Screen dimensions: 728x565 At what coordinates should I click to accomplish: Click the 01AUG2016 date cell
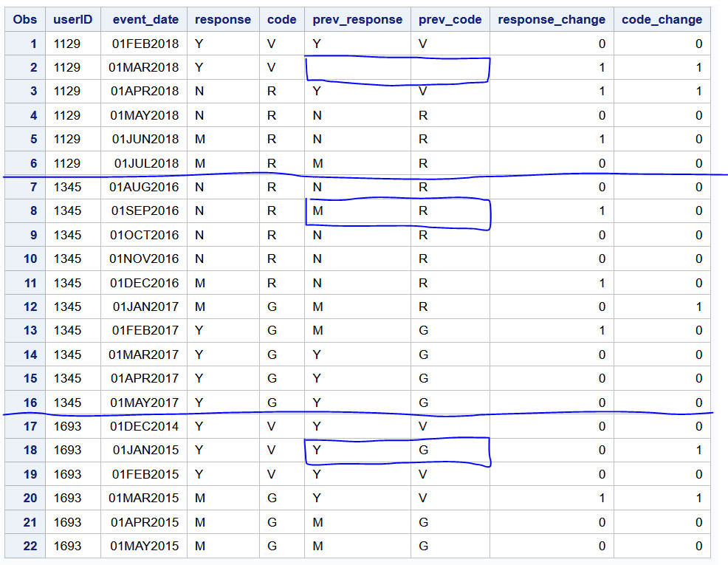[144, 187]
